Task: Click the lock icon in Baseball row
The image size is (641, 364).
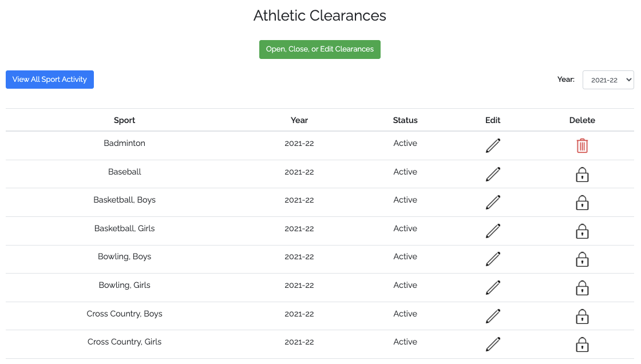Action: pos(582,175)
